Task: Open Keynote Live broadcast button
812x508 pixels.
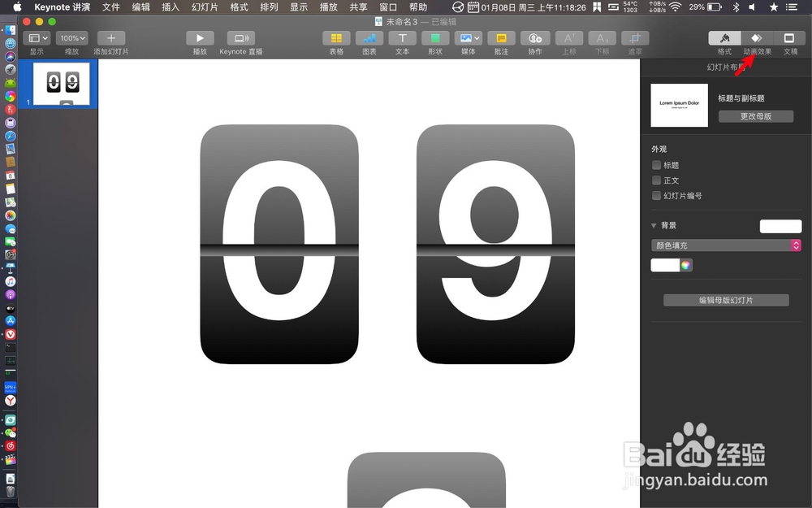Action: [241, 38]
